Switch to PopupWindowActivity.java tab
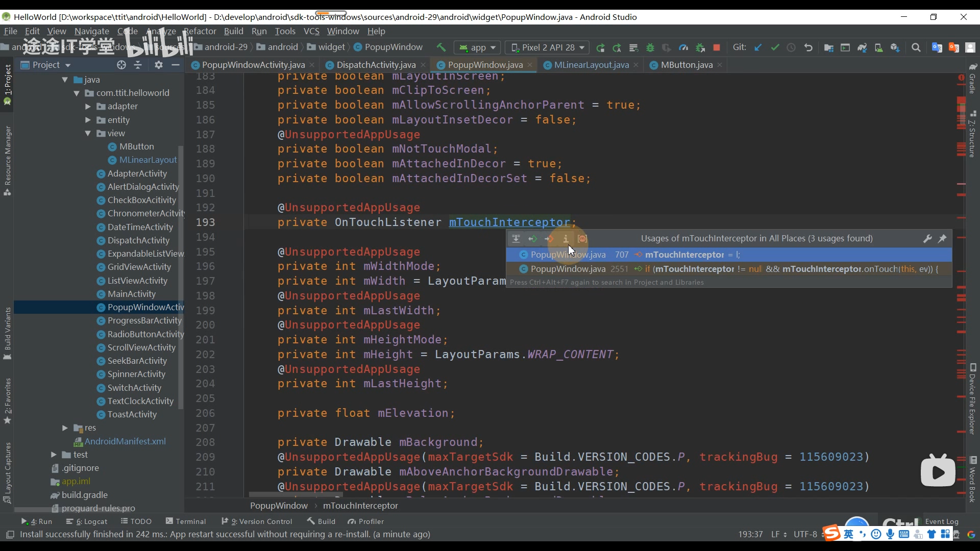The height and width of the screenshot is (551, 980). tap(253, 65)
